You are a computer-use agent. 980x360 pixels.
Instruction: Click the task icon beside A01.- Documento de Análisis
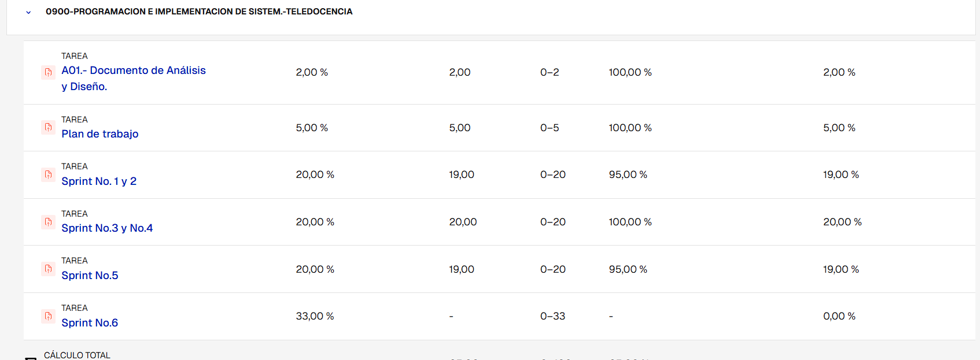point(49,72)
